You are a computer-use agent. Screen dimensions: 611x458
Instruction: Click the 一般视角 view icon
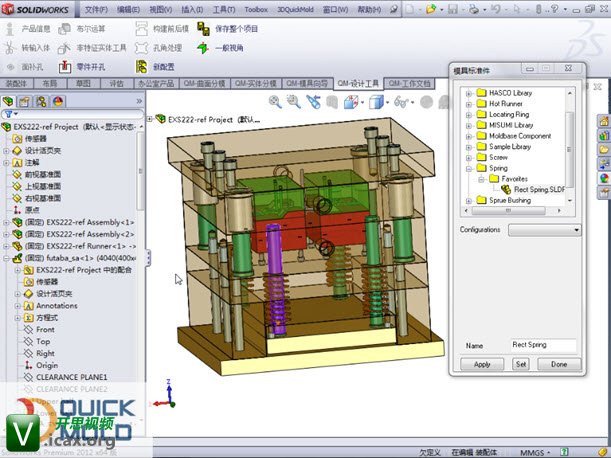pyautogui.click(x=203, y=48)
